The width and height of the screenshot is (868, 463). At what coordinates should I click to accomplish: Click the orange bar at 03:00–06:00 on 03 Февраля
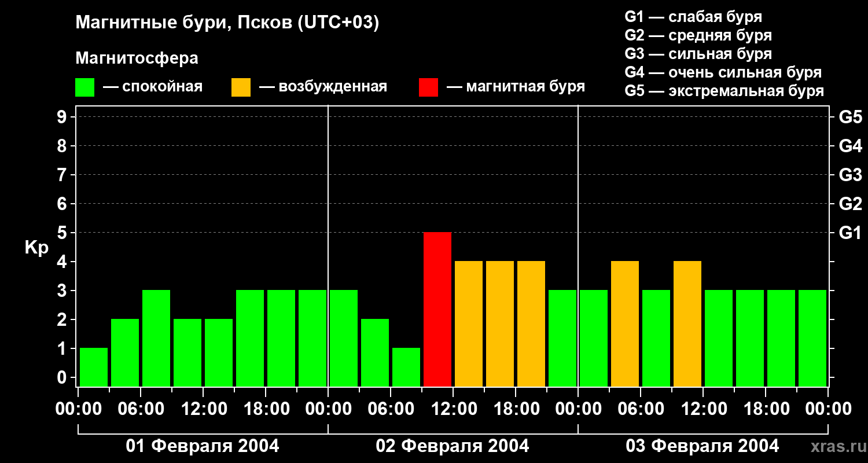pos(625,324)
